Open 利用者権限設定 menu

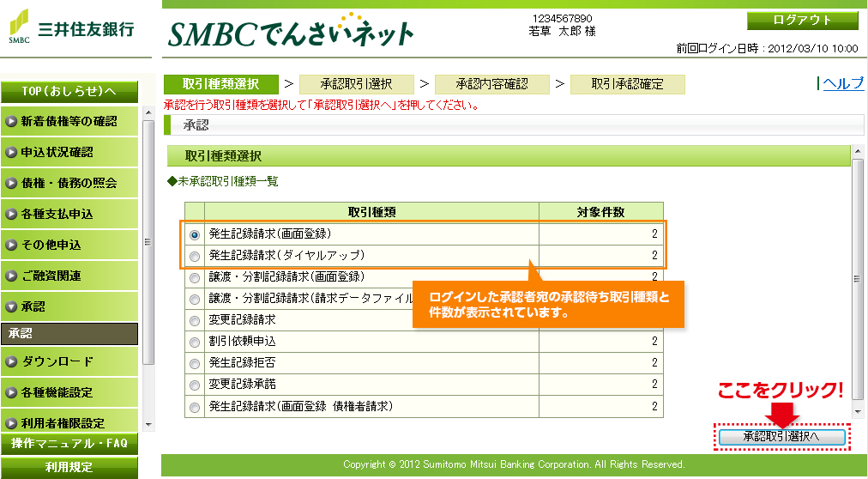[69, 422]
